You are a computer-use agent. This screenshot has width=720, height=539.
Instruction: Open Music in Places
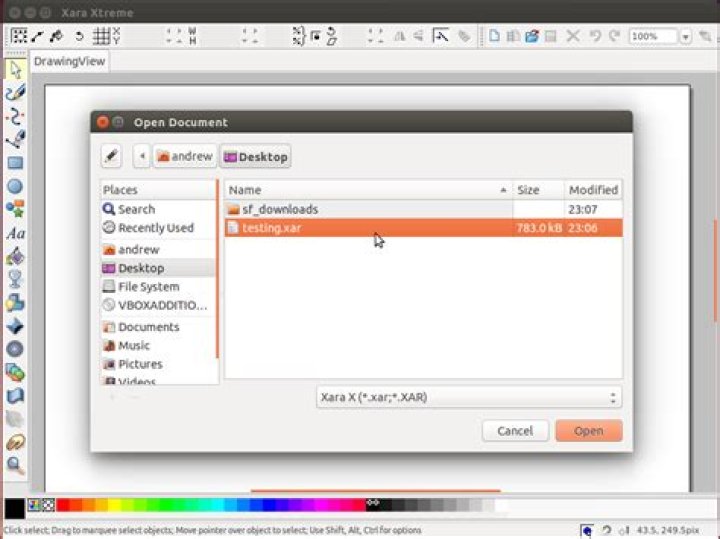[158, 345]
